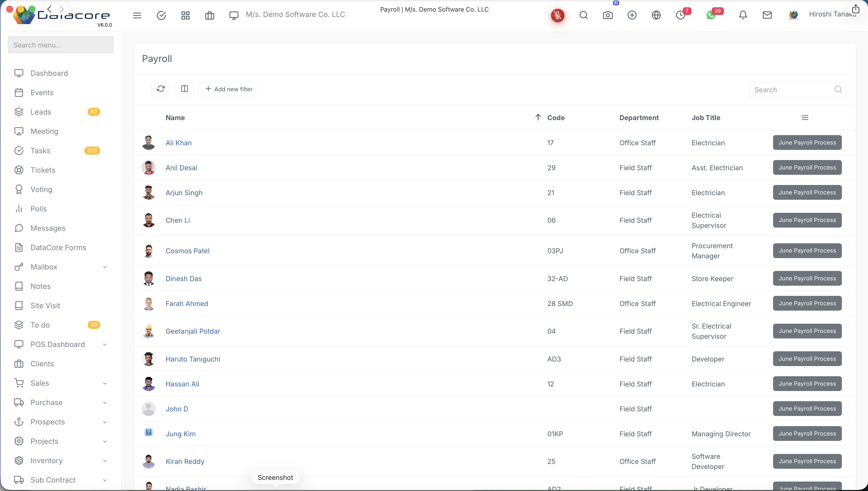Screen dimensions: 868x491
Task: Sort by the Name column header
Action: (175, 118)
